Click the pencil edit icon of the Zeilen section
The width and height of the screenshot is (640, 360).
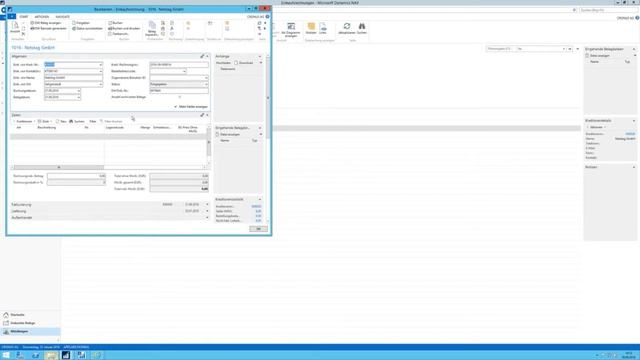pyautogui.click(x=202, y=115)
